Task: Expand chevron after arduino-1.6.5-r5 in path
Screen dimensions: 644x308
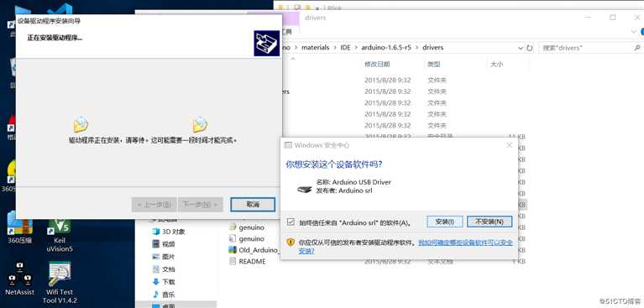Action: click(x=416, y=47)
